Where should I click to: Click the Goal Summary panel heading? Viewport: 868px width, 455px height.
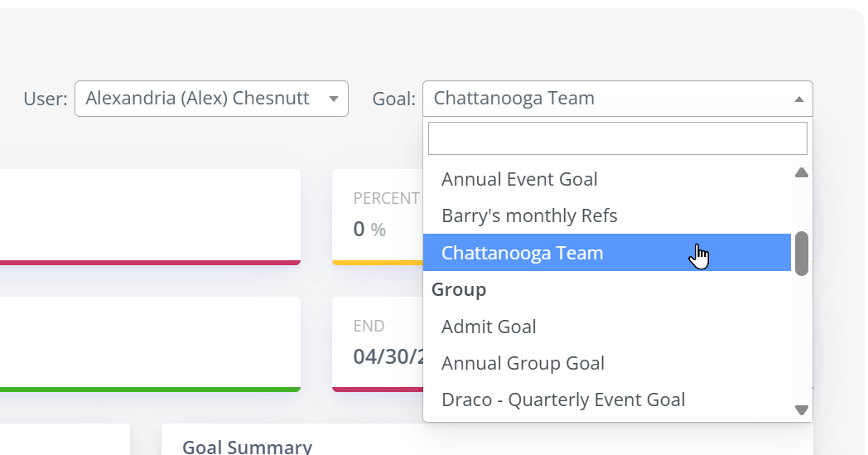pos(248,447)
